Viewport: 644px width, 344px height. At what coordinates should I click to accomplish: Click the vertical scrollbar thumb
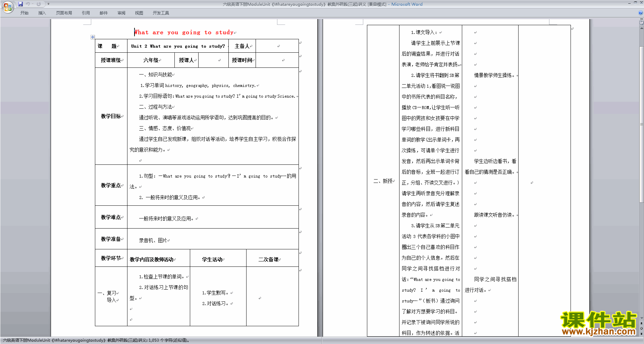[641, 124]
